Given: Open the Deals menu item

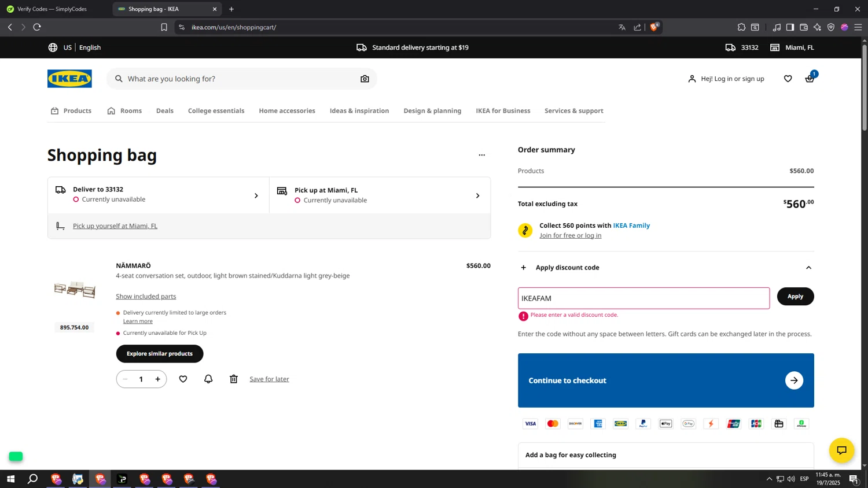Looking at the screenshot, I should [165, 111].
